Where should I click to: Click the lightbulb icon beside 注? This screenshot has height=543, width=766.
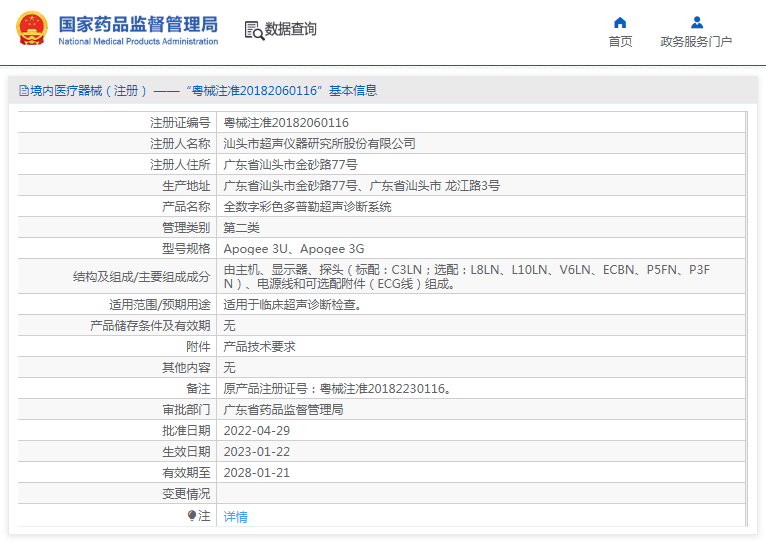pos(192,516)
